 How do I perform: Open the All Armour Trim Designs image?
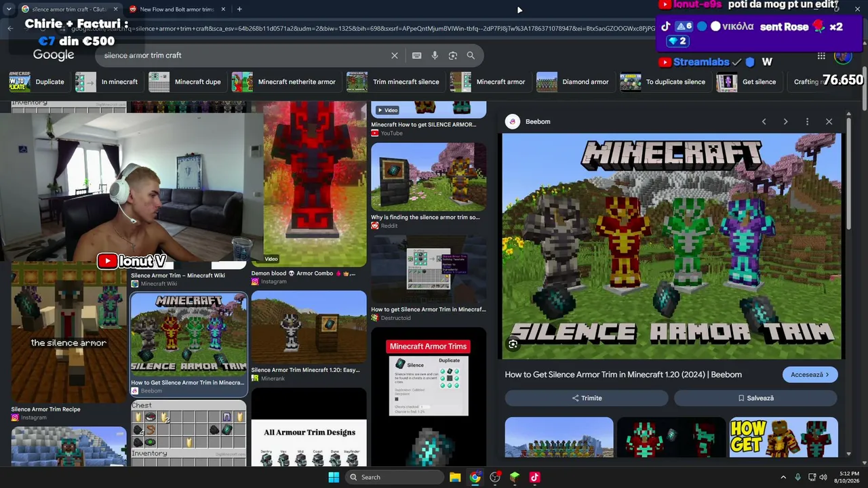click(x=309, y=427)
